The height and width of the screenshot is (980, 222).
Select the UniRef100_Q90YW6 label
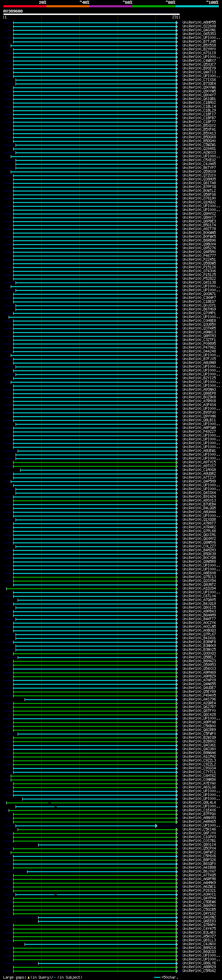pyautogui.click(x=199, y=88)
